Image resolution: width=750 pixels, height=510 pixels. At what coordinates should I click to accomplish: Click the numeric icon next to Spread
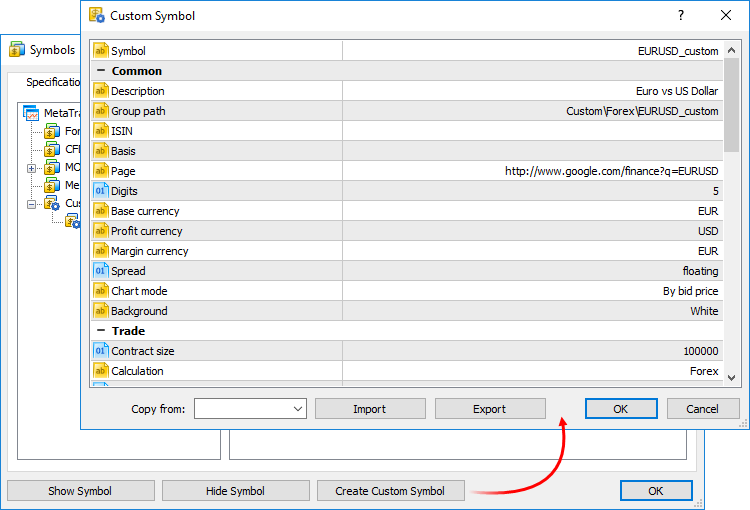[x=100, y=271]
